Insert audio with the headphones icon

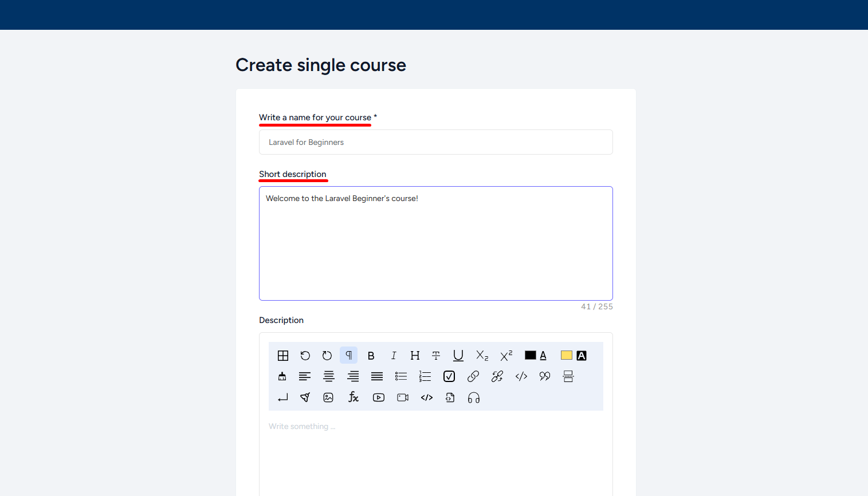coord(474,397)
